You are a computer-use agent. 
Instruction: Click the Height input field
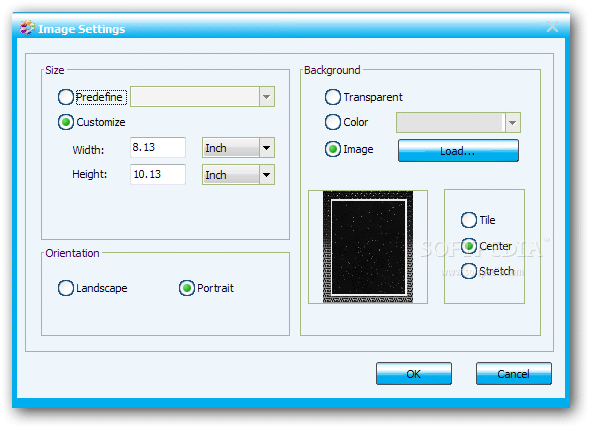(158, 174)
